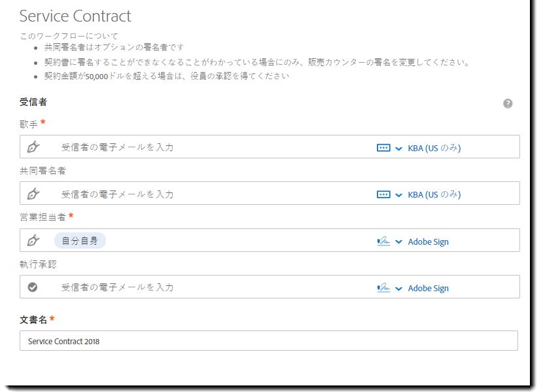Image resolution: width=543 pixels, height=392 pixels.
Task: Click the help question mark icon
Action: pyautogui.click(x=507, y=103)
